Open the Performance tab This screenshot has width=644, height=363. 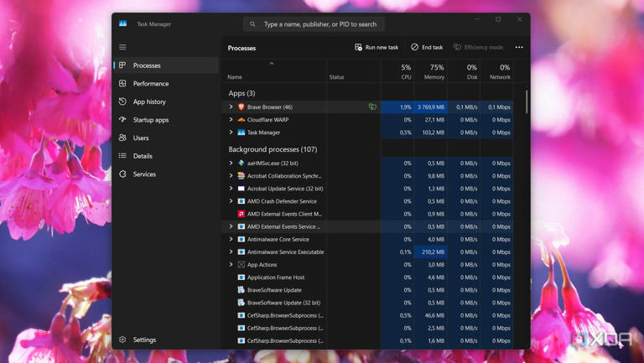[150, 84]
